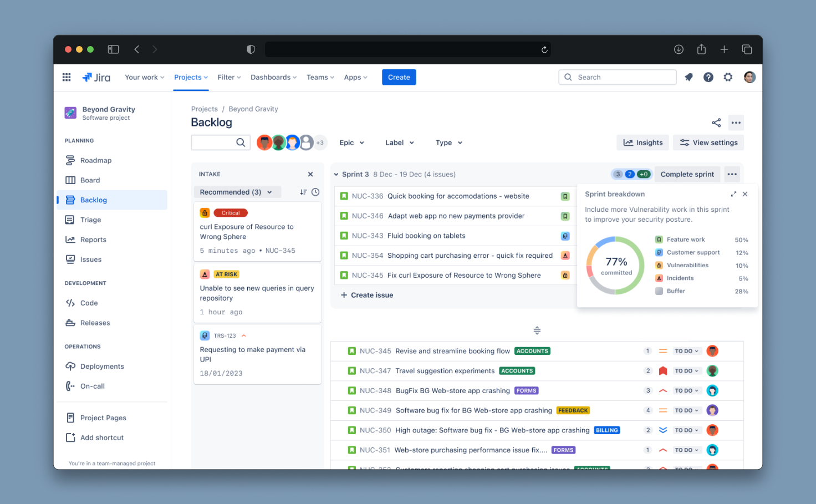Click the blue Create button
This screenshot has width=816, height=504.
tap(399, 78)
